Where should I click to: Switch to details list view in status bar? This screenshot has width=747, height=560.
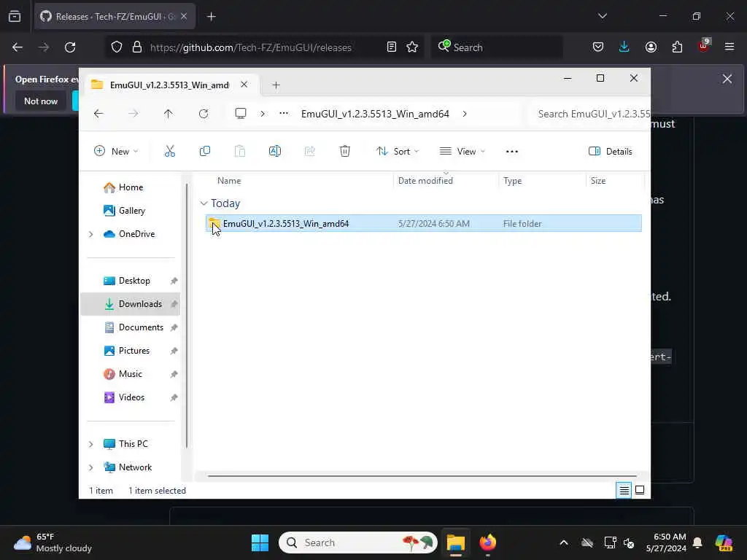click(624, 490)
